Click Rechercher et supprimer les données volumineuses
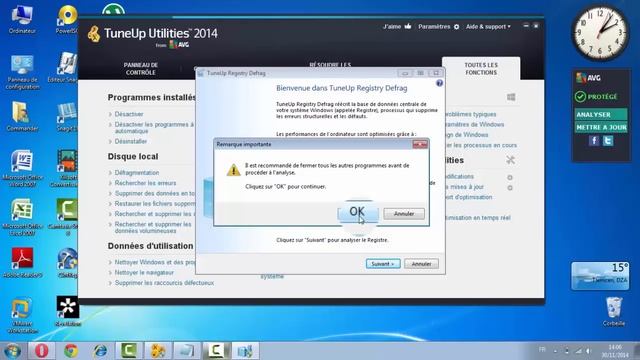640x360 pixels. [x=153, y=227]
